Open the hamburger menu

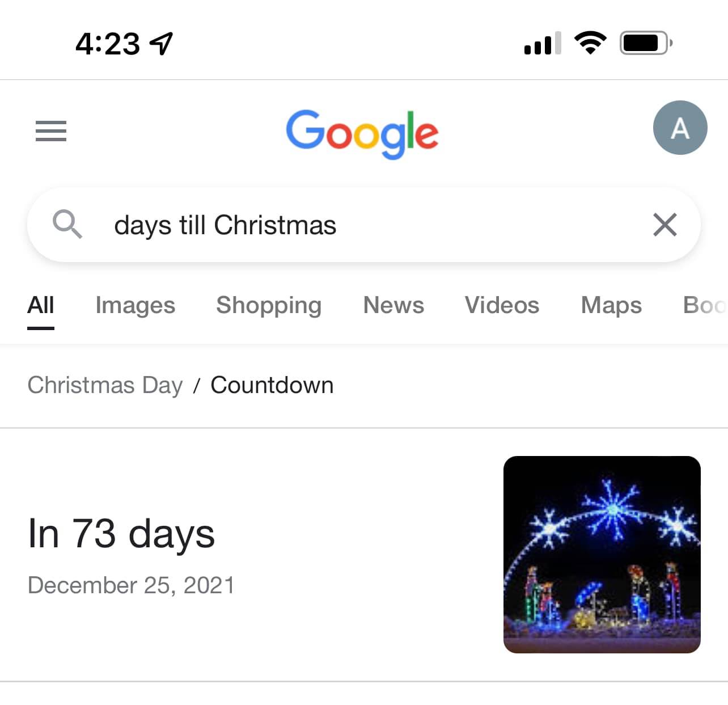click(x=51, y=131)
